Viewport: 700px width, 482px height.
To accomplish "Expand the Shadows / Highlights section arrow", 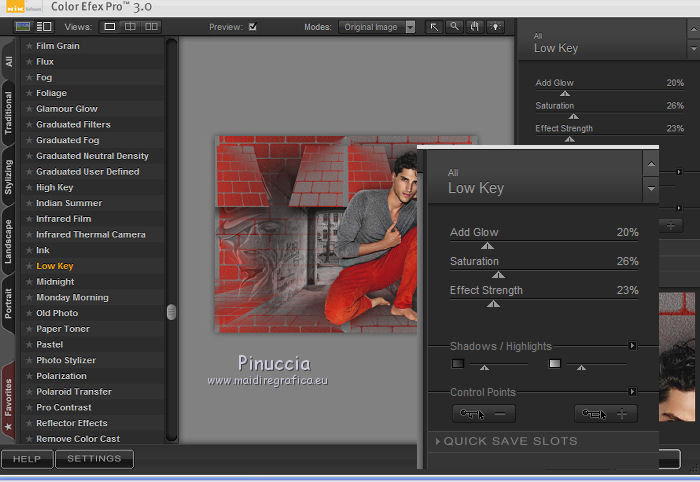I will tap(632, 346).
